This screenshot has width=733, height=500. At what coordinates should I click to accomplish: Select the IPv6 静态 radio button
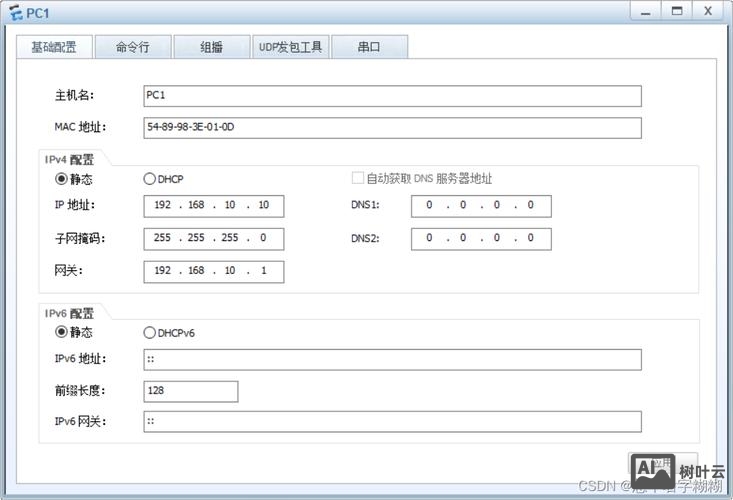pos(61,332)
